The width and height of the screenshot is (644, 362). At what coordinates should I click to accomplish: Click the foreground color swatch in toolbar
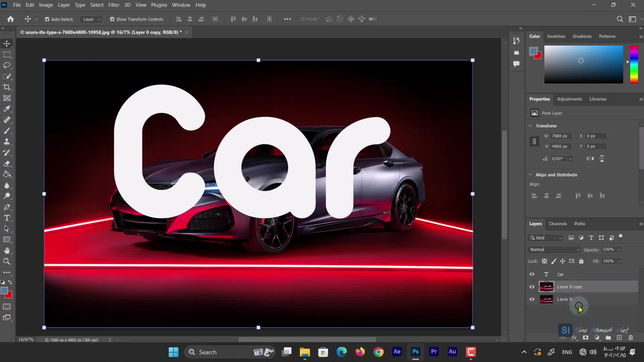coord(4,291)
